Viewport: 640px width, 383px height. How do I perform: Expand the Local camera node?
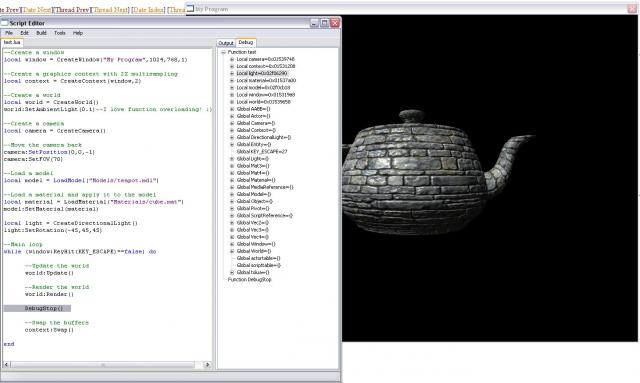232,59
